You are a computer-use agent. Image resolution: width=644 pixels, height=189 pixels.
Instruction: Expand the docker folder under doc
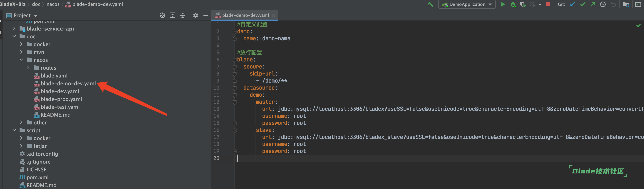21,44
